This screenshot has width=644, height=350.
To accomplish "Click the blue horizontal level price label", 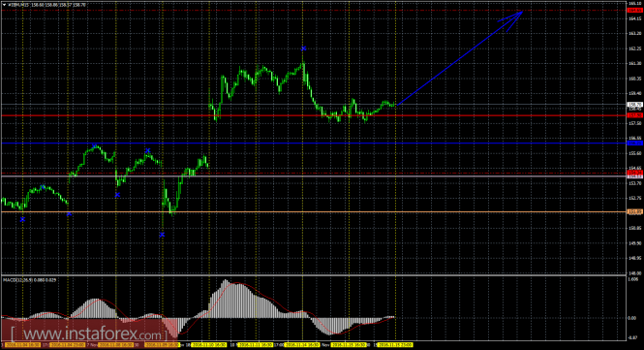I will click(635, 143).
